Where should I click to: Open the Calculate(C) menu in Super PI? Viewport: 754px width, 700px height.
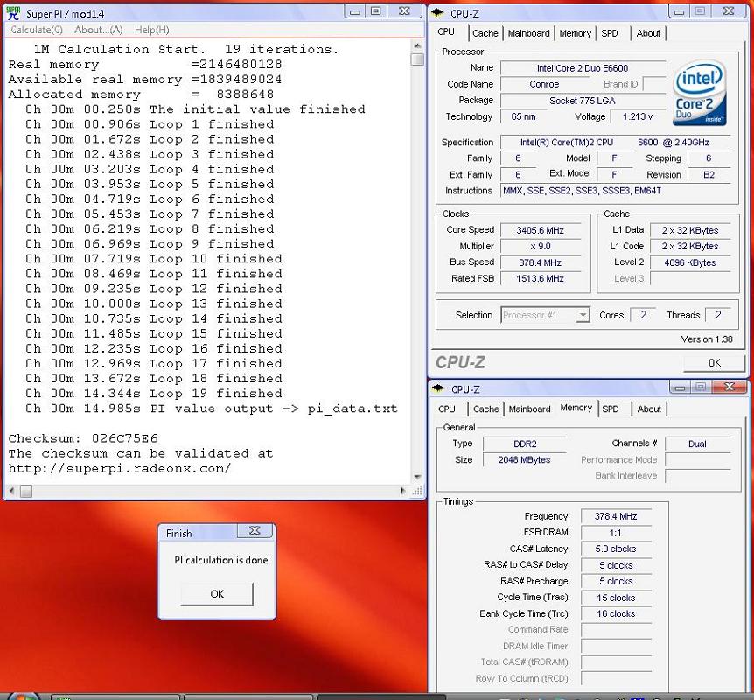coord(37,30)
